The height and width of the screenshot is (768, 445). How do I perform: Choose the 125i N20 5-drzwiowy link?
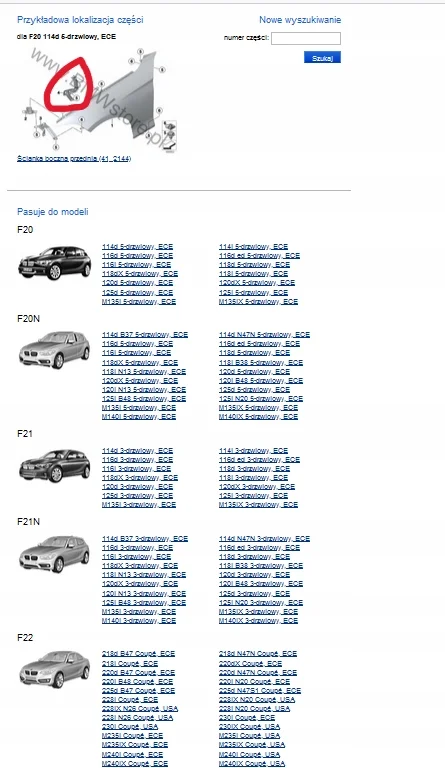click(261, 399)
